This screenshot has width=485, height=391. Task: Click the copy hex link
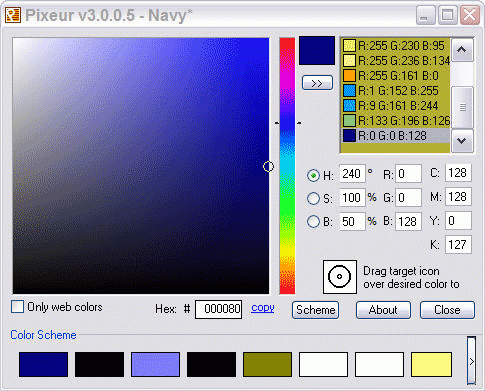263,308
